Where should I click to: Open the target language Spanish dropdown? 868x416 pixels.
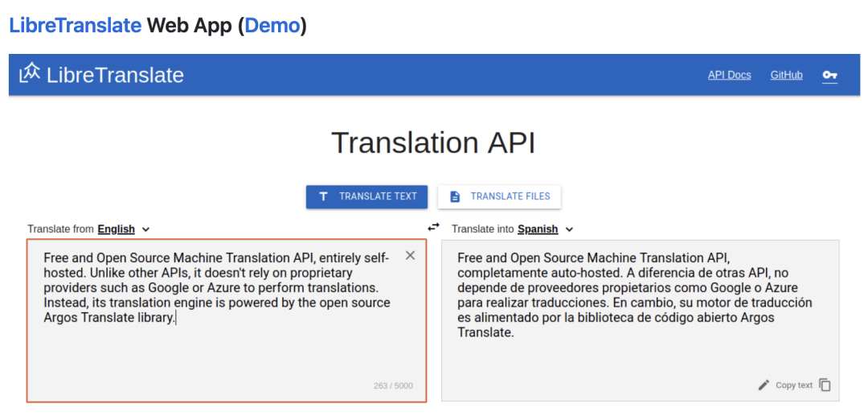click(x=545, y=229)
